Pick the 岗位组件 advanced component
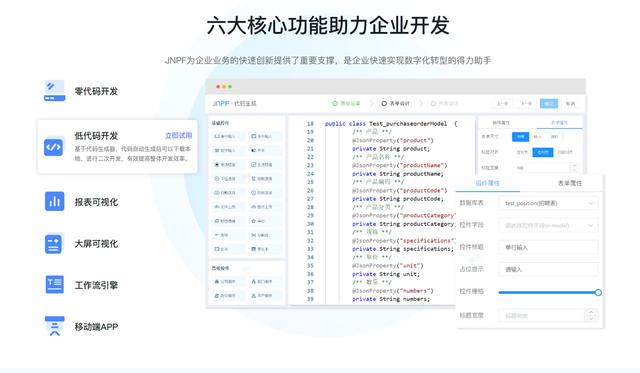The width and height of the screenshot is (640, 373). [x=228, y=295]
